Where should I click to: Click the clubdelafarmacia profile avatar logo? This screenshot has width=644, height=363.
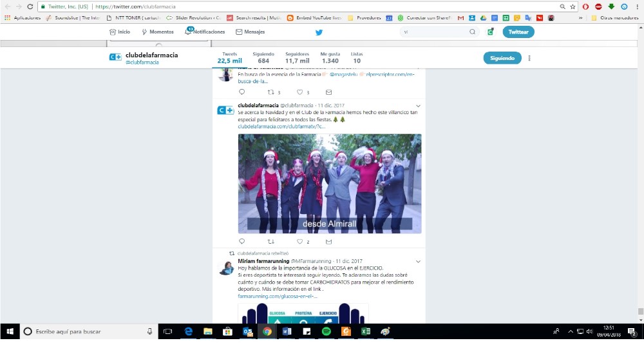click(x=115, y=57)
